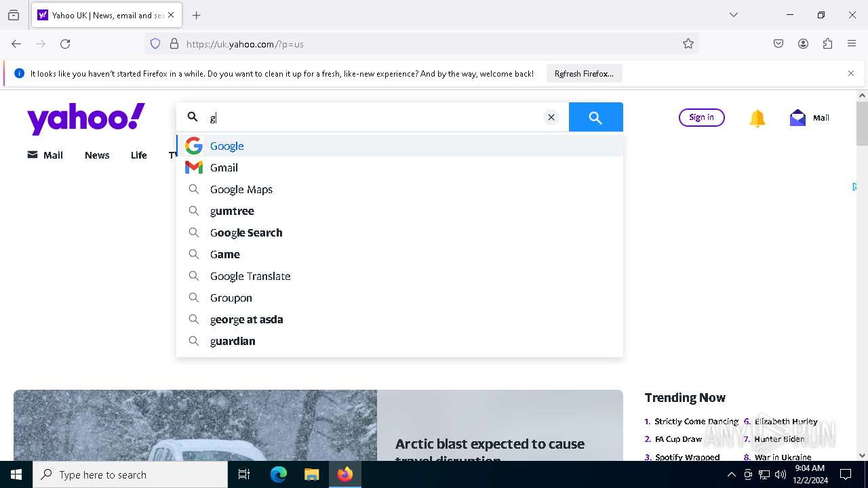Select the Google Translate suggestion
The height and width of the screenshot is (488, 868).
point(400,276)
